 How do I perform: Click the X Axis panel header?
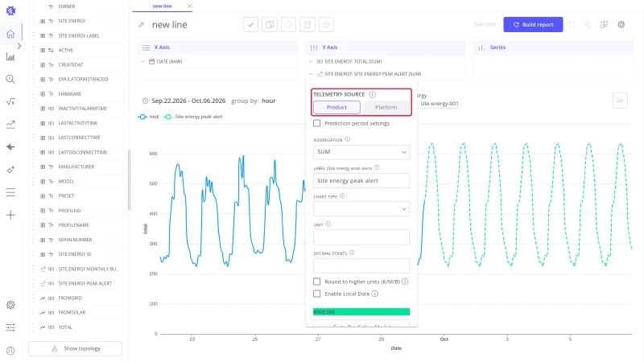click(217, 47)
